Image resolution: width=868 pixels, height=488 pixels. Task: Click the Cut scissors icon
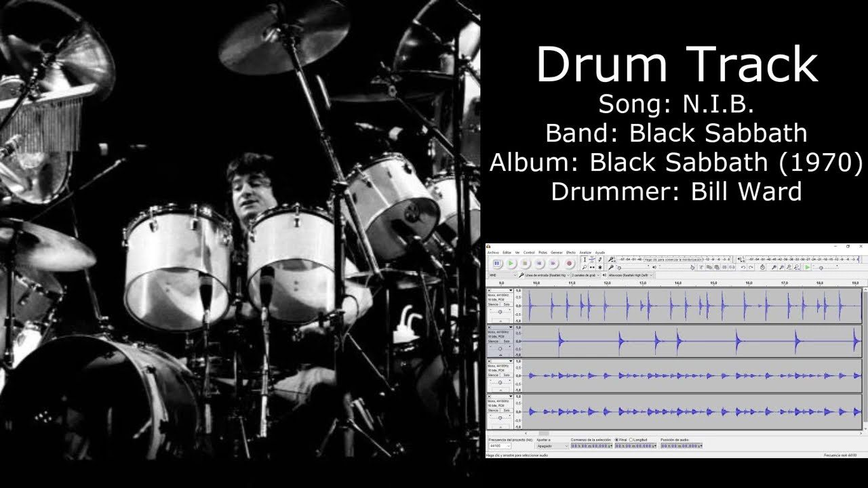tap(701, 267)
